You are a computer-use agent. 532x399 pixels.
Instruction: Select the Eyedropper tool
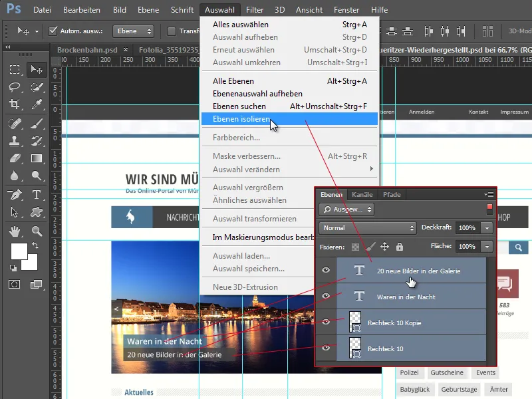pos(37,104)
